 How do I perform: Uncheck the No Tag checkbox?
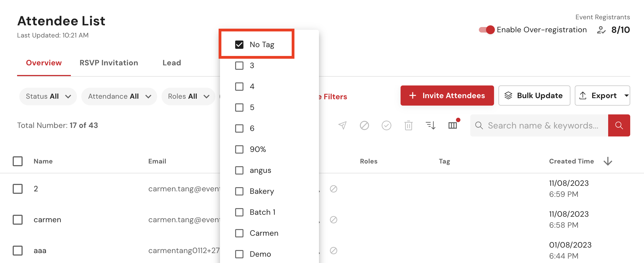pyautogui.click(x=239, y=45)
